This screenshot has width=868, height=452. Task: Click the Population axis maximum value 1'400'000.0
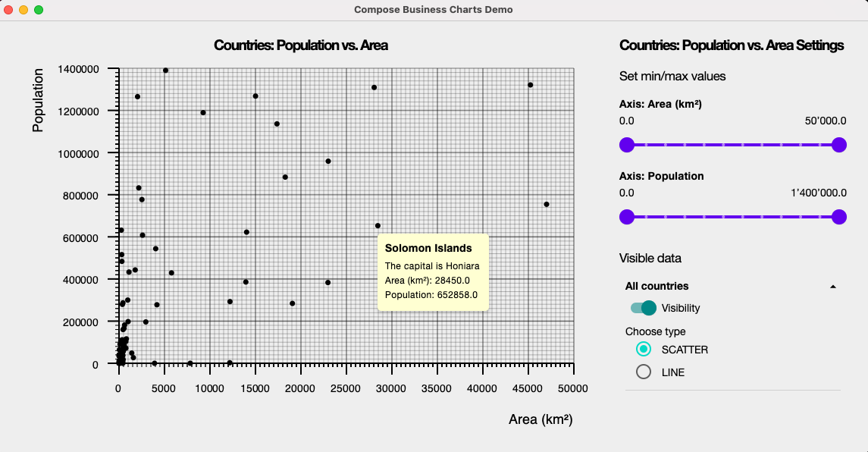[818, 193]
